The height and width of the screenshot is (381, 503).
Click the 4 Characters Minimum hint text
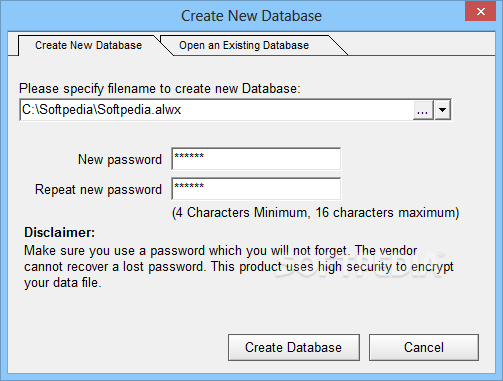tap(315, 213)
